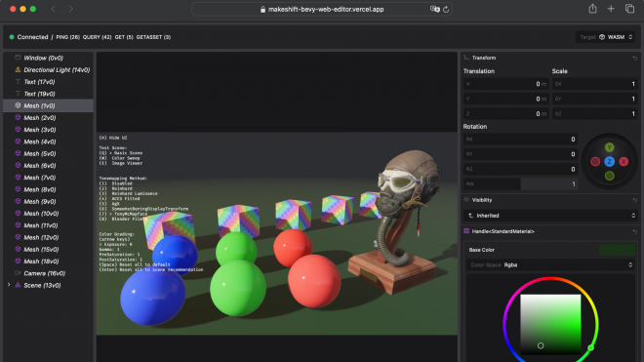Screen dimensions: 644x362
Task: Click the dark red negative X gizmo handle
Action: [x=595, y=161]
